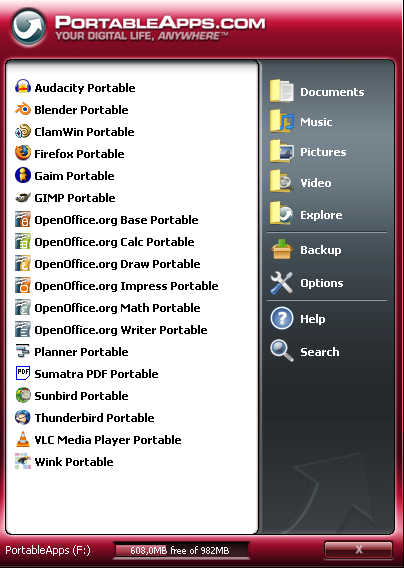404x568 pixels.
Task: Click the Search magnifying glass
Action: 282,351
